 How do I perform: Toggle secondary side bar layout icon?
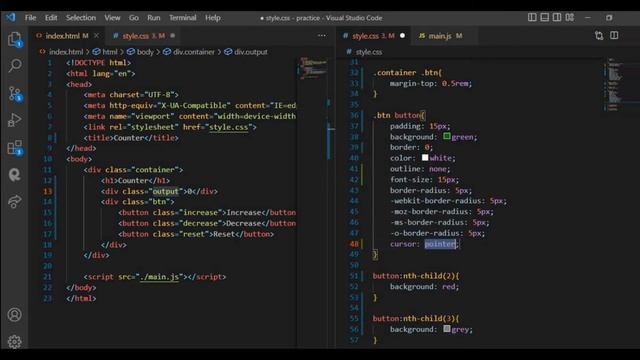(557, 17)
